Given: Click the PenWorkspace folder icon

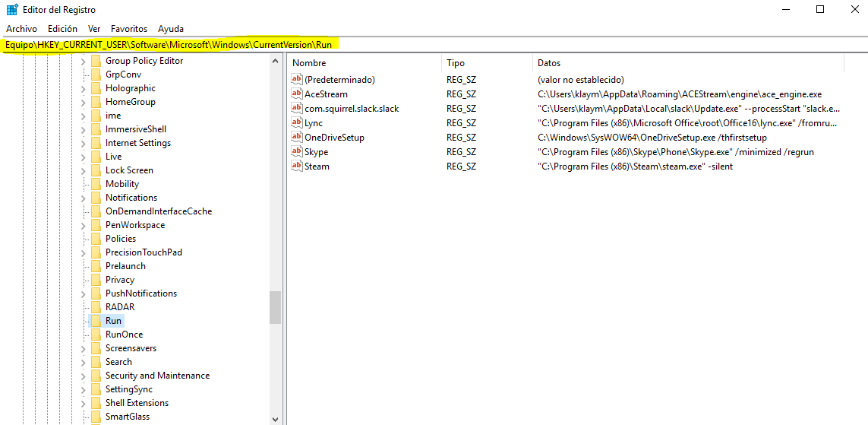Looking at the screenshot, I should tap(96, 225).
